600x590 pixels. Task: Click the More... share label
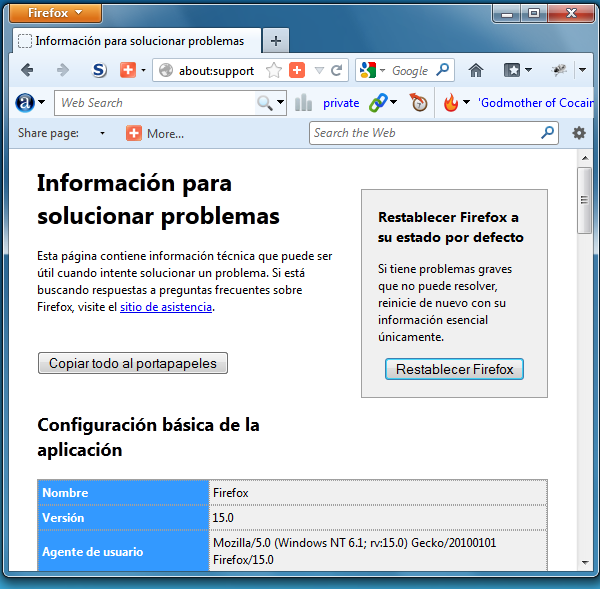point(165,134)
